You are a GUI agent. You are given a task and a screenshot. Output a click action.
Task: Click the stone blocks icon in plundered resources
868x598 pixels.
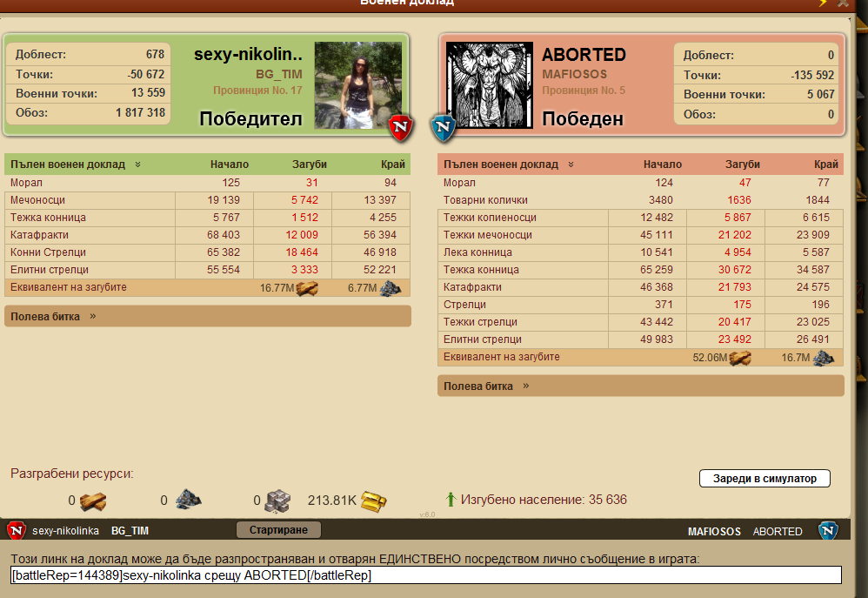278,501
